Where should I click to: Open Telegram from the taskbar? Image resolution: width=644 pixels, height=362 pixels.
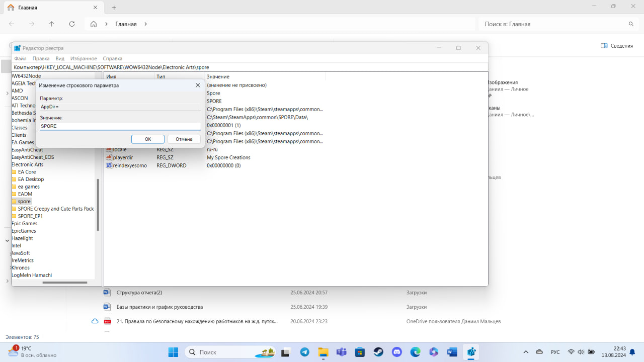[x=304, y=352]
